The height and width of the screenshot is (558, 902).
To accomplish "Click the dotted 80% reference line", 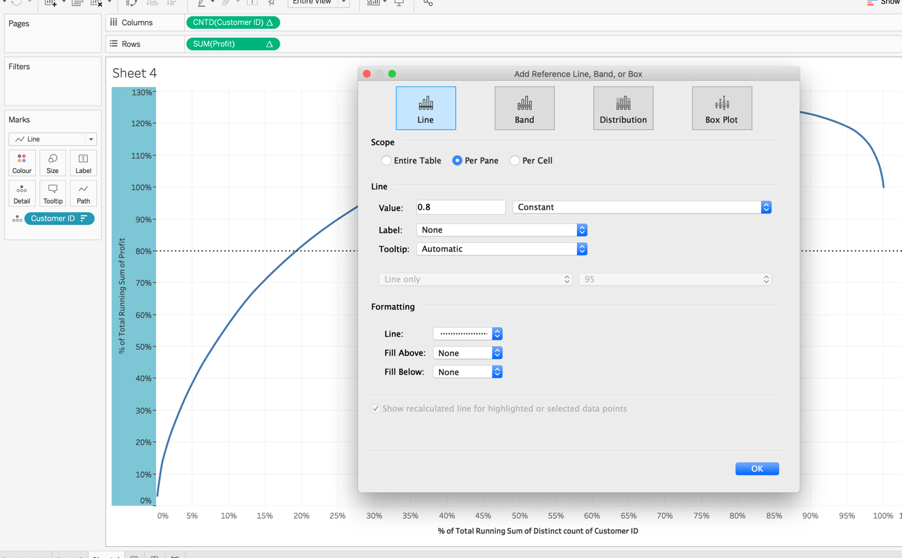I will 257,251.
